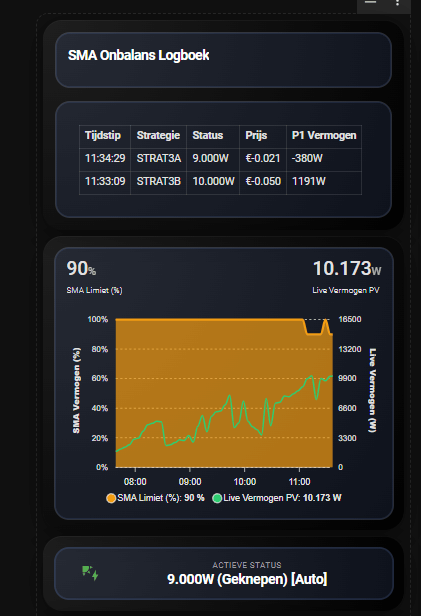Click the solar power status icon
The height and width of the screenshot is (616, 421).
click(90, 573)
